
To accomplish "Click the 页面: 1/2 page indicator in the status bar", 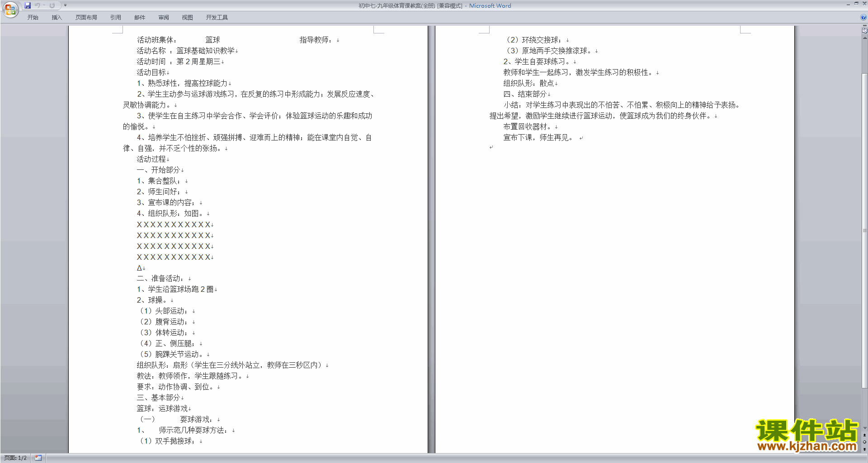I will coord(15,458).
